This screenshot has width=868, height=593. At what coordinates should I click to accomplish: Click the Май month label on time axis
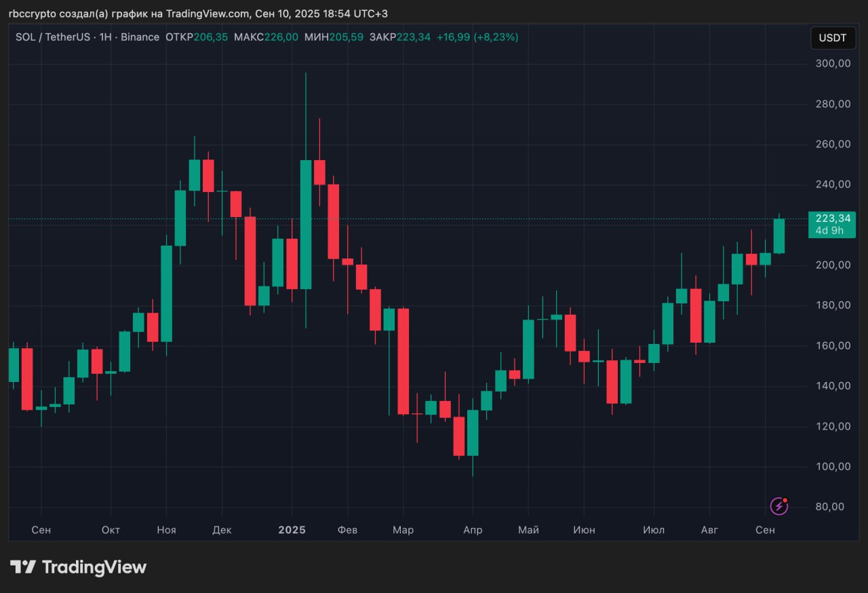tap(528, 530)
